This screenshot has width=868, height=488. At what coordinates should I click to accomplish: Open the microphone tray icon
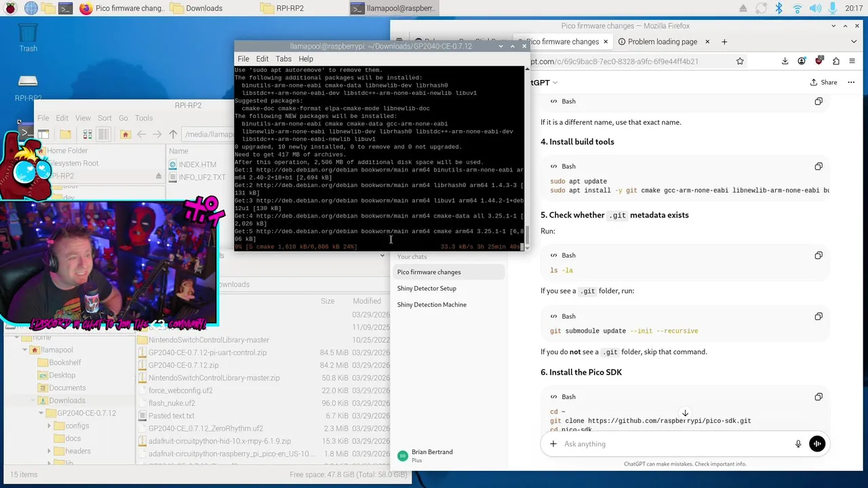point(832,8)
